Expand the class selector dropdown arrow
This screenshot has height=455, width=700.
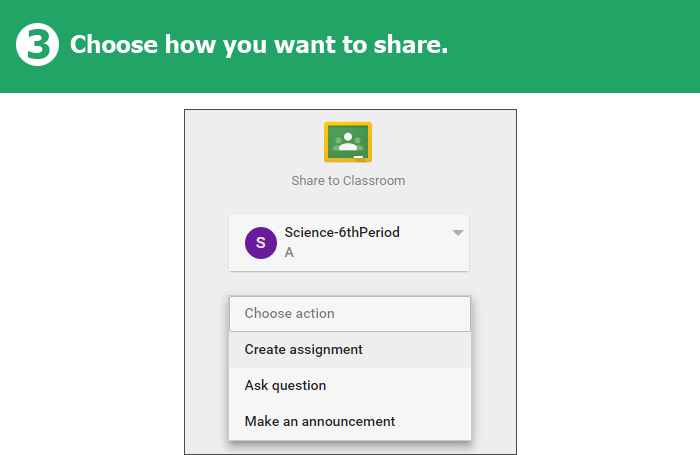point(458,233)
